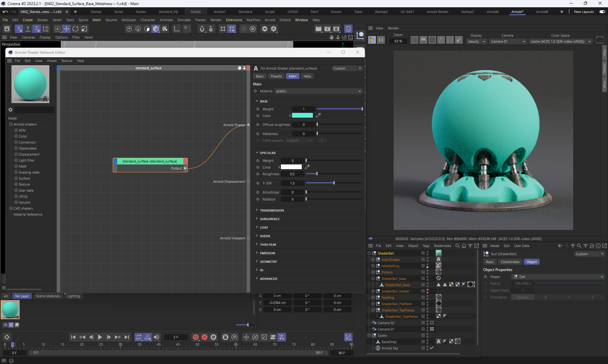Select the Move tool in toolbar
Image resolution: width=608 pixels, height=364 pixels.
coord(66,29)
